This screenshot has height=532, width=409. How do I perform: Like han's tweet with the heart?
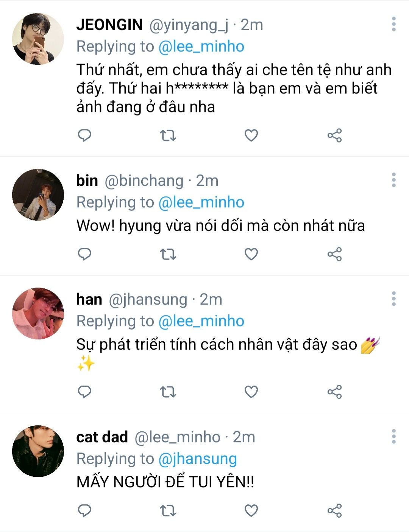251,392
